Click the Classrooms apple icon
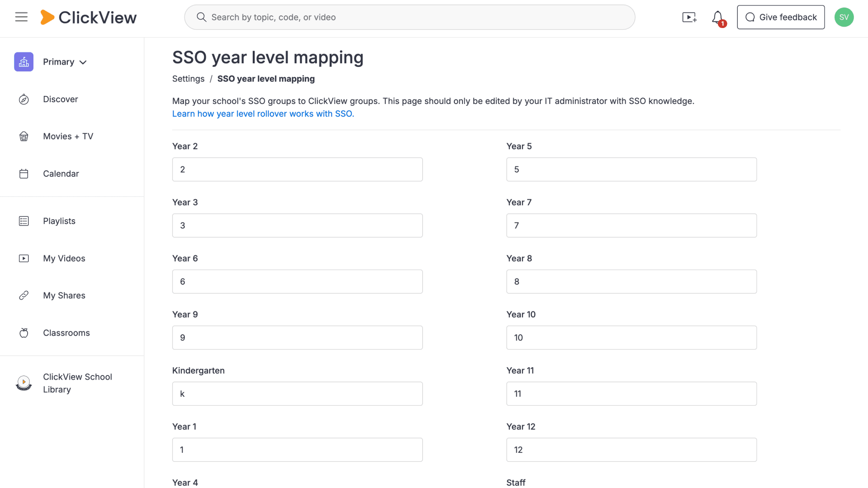 click(24, 333)
